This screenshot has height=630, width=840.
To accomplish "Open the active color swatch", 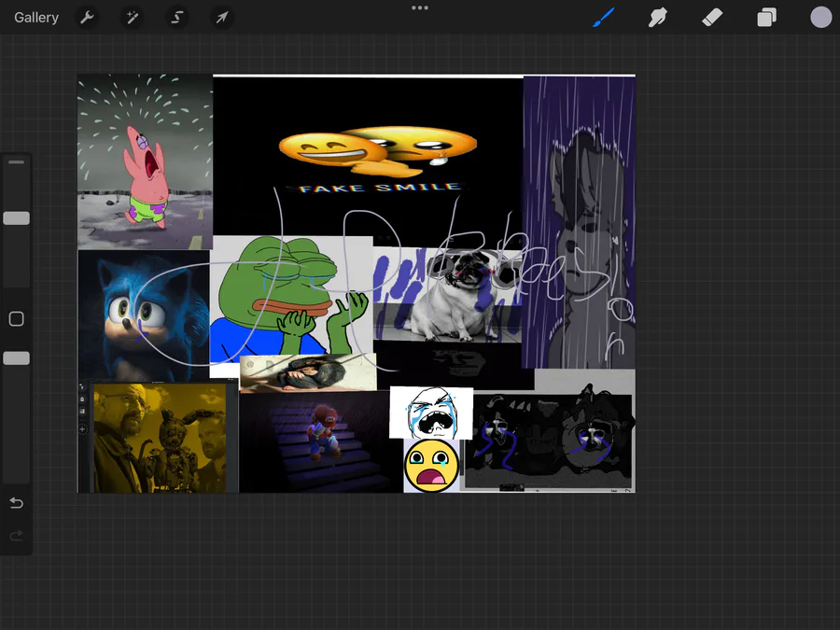I will coord(820,17).
